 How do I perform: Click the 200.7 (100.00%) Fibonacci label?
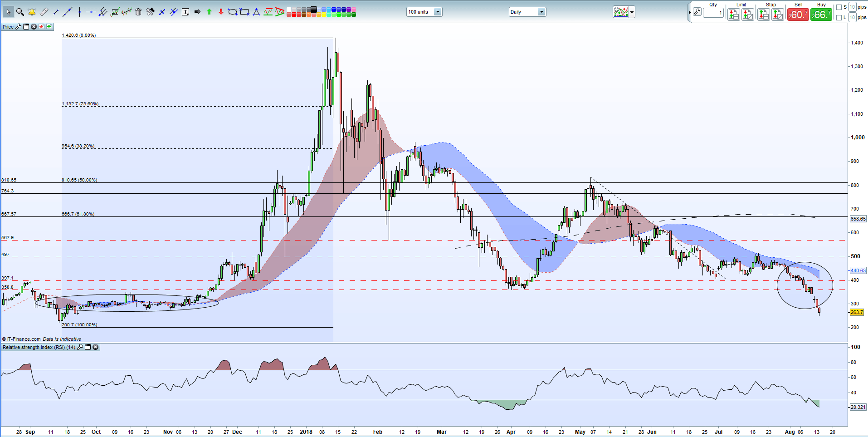(79, 324)
